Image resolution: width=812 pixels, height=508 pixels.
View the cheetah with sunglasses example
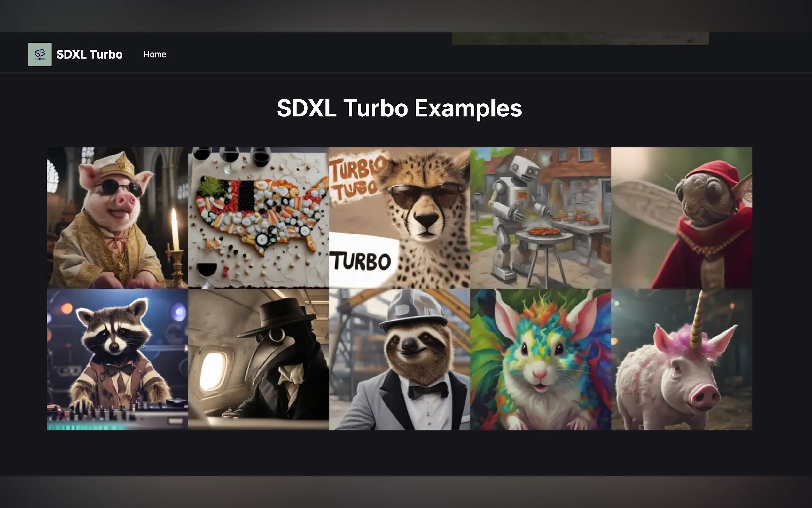tap(400, 217)
